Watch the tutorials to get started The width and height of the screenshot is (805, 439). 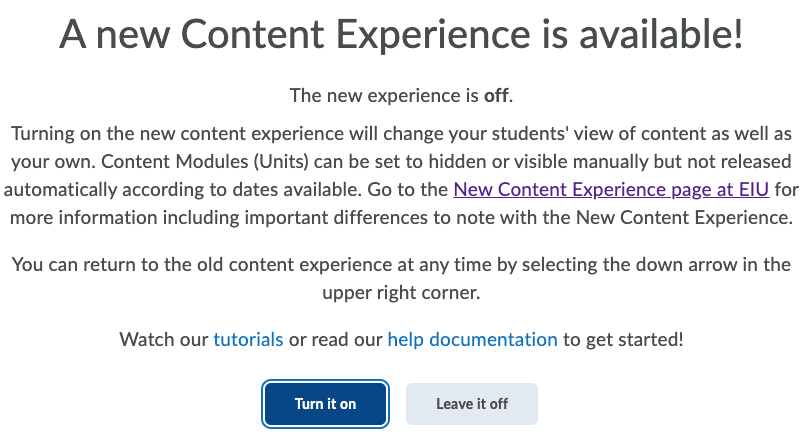[x=248, y=339]
